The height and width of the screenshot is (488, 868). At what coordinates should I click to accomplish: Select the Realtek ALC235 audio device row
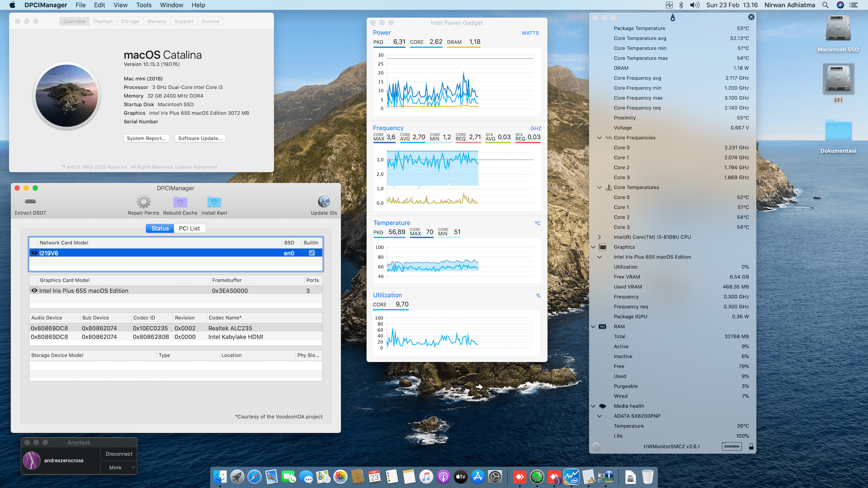coord(175,328)
